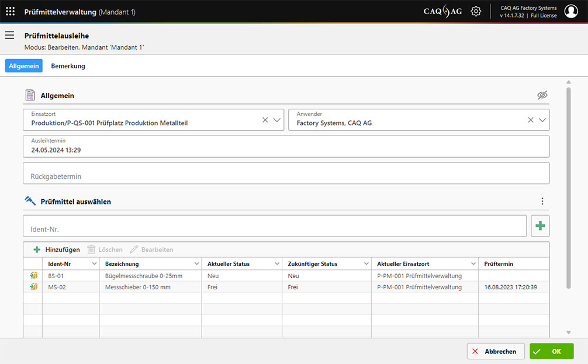Open settings gear in header
The width and height of the screenshot is (588, 364).
click(x=476, y=12)
